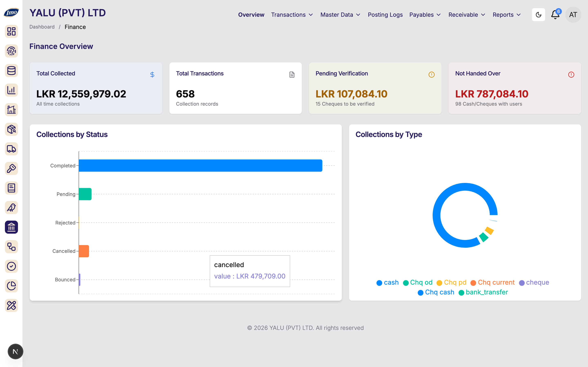Screen dimensions: 588x367
Task: Click the database sidebar icon
Action: [x=11, y=71]
